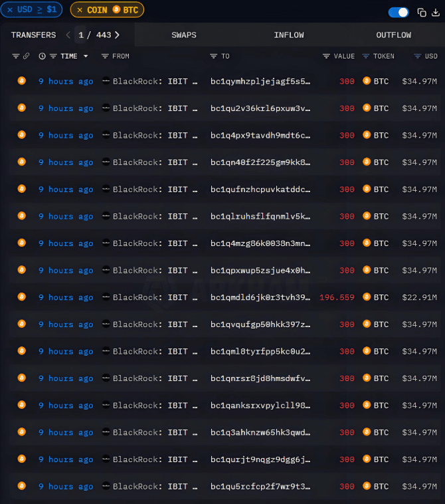The width and height of the screenshot is (445, 504).
Task: Click BTC token icon in bc1qufnzhcpuvkatddc row
Action: pos(367,189)
